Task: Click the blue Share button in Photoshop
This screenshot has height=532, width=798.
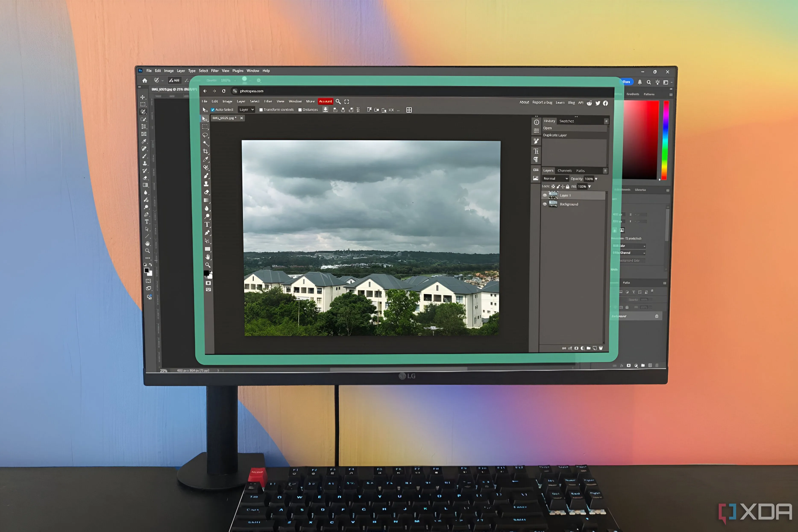Action: (x=627, y=82)
